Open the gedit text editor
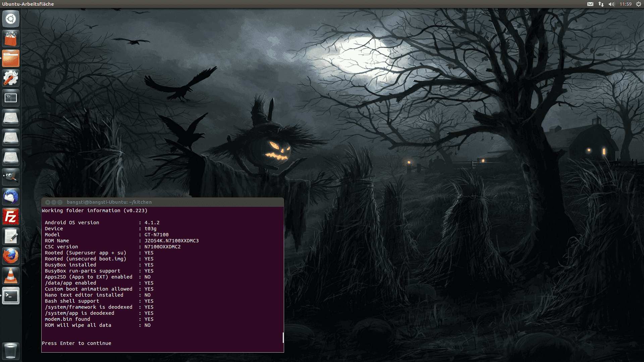Image resolution: width=644 pixels, height=362 pixels. click(x=11, y=236)
